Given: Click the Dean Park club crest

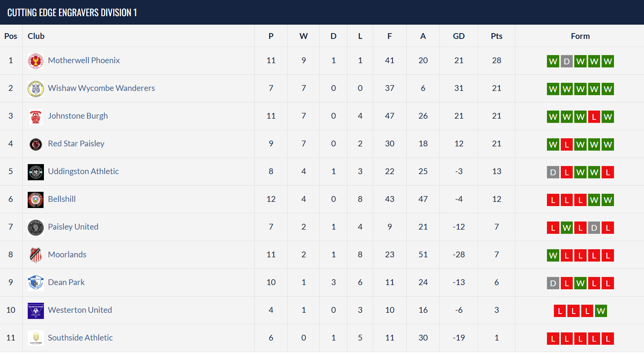Looking at the screenshot, I should (x=36, y=283).
